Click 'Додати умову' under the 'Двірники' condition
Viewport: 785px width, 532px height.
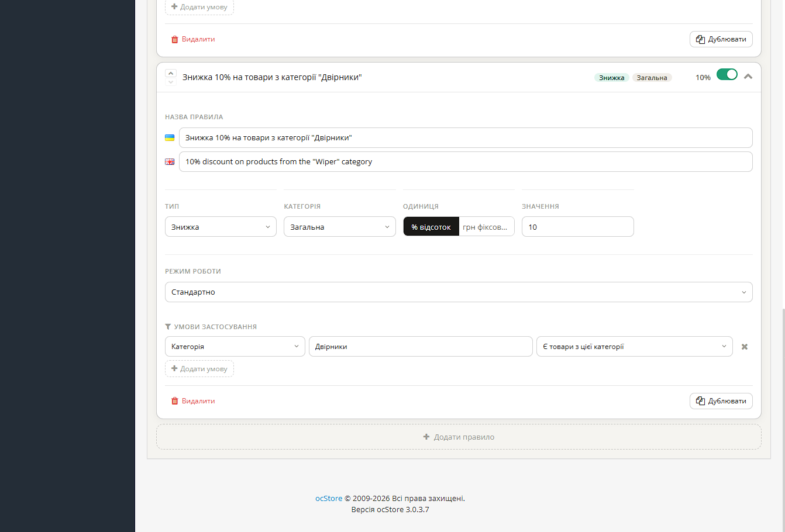tap(199, 369)
